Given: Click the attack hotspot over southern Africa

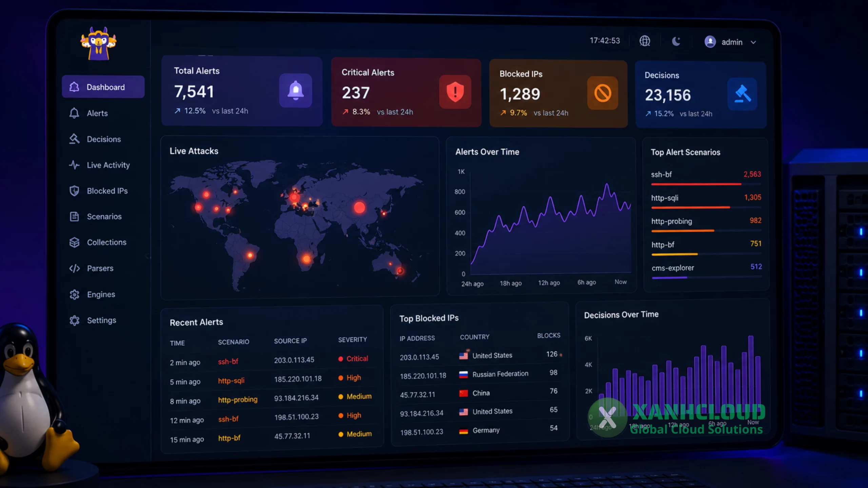Looking at the screenshot, I should 307,259.
